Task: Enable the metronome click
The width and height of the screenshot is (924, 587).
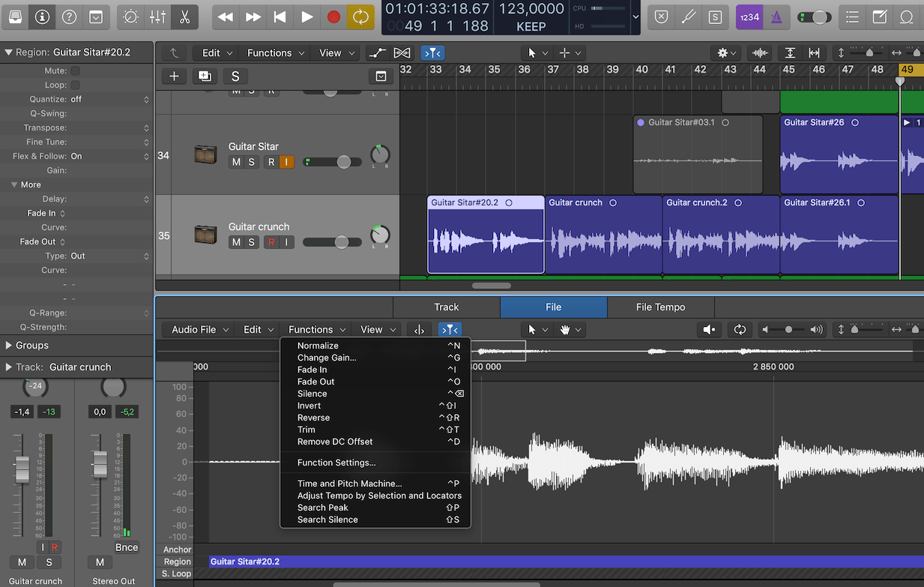Action: pyautogui.click(x=776, y=16)
